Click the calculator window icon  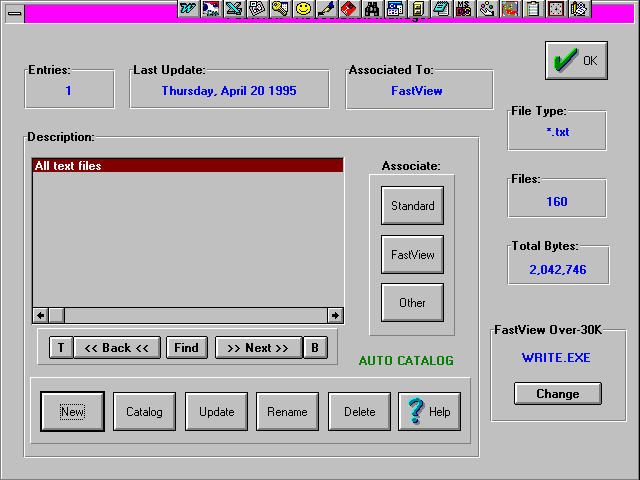tap(395, 8)
